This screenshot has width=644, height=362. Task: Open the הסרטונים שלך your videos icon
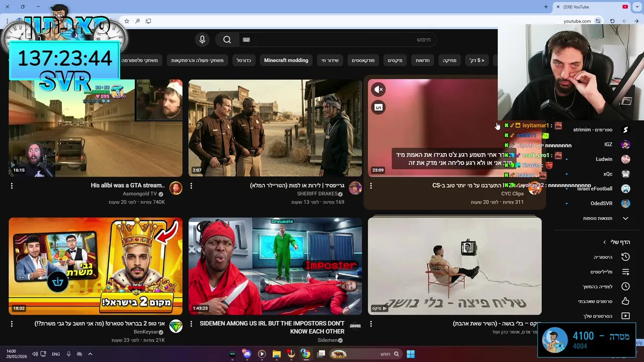[625, 316]
